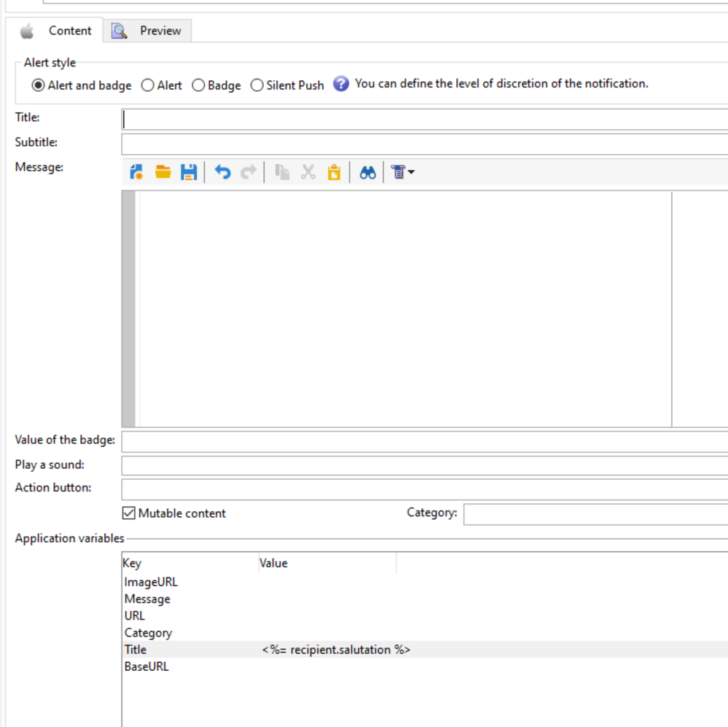Viewport: 728px width, 727px height.
Task: Choose the Silent Push alert style
Action: point(257,85)
